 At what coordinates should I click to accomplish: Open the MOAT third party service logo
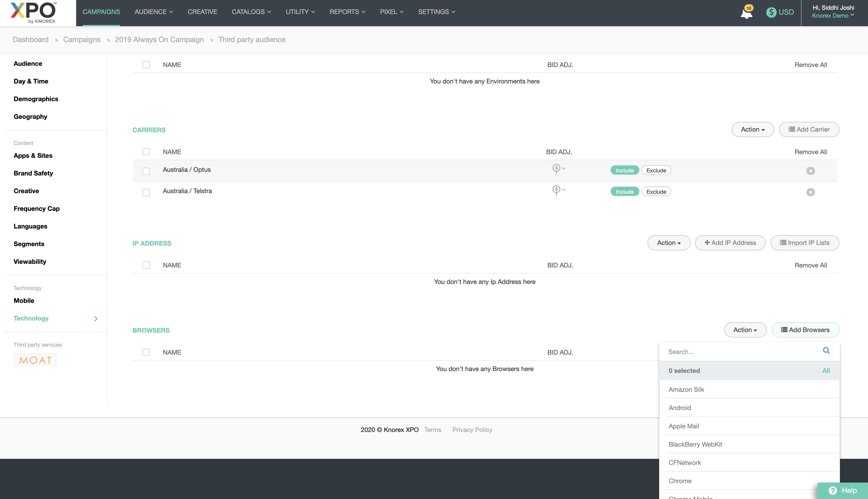tap(35, 360)
